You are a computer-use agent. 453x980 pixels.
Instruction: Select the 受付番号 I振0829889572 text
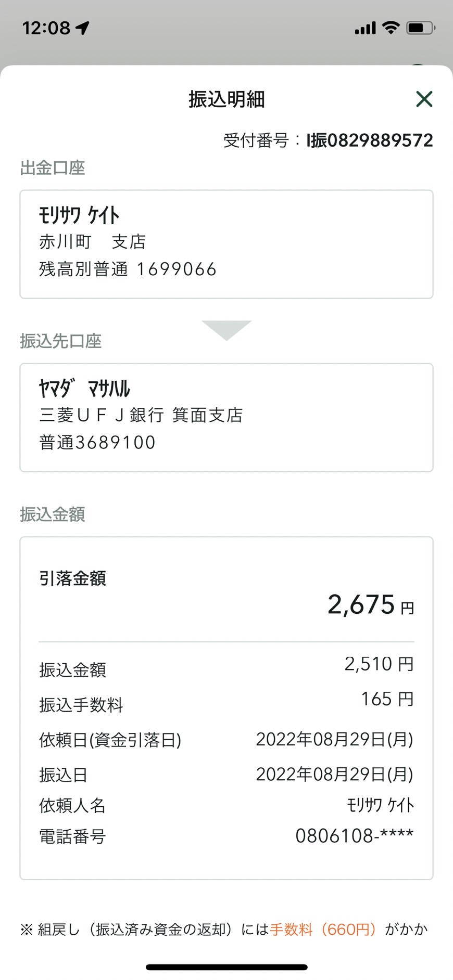point(328,140)
